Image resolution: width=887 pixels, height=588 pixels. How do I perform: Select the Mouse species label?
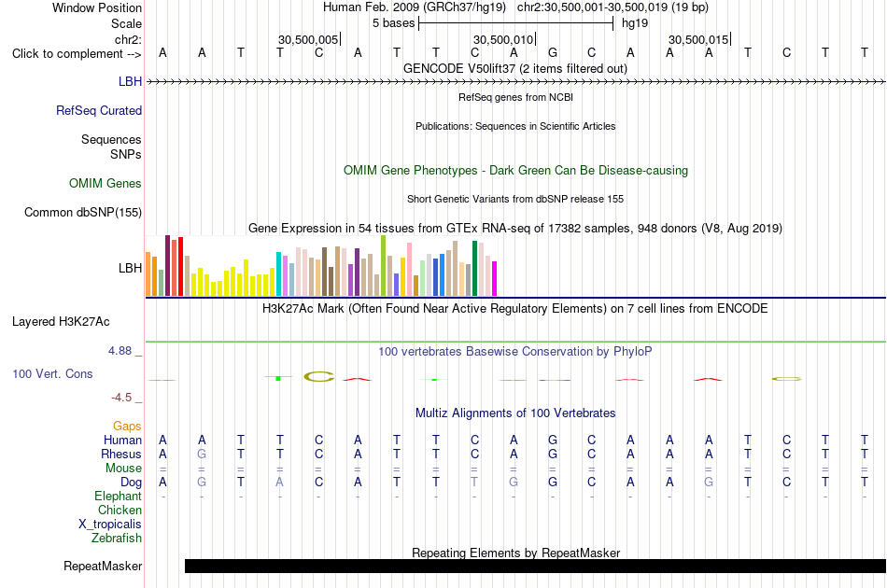(x=123, y=469)
